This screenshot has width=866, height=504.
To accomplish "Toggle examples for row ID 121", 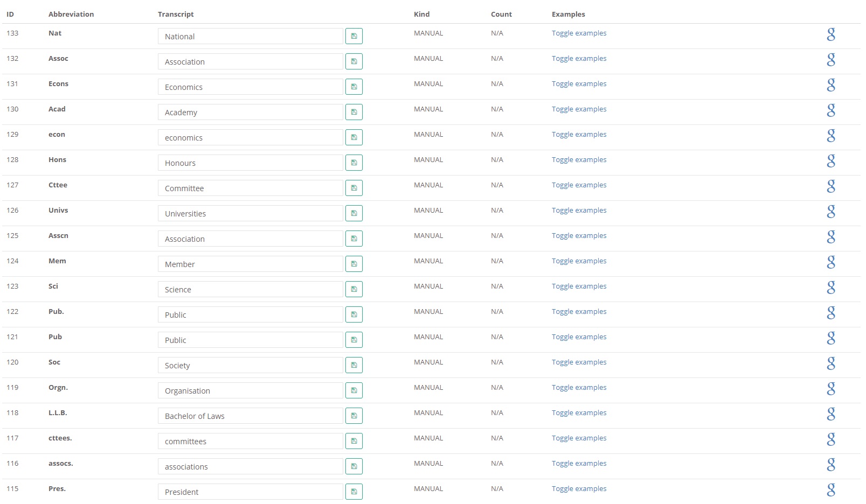I will [579, 337].
